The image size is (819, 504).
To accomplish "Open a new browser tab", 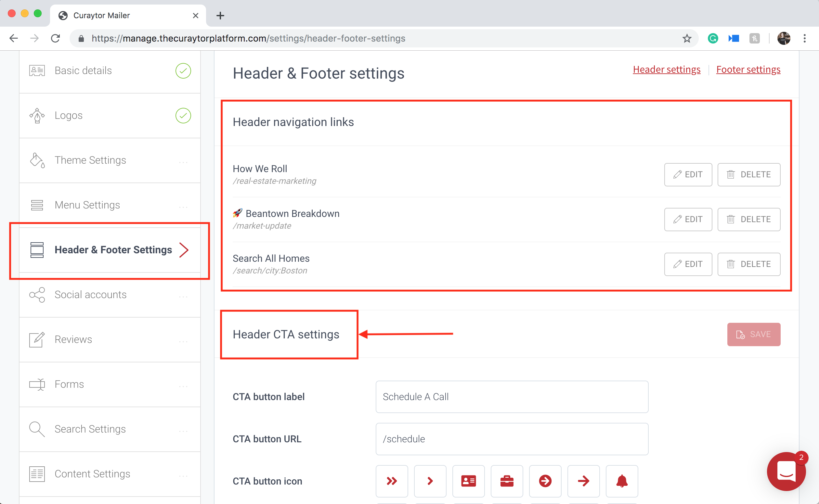I will tap(220, 15).
